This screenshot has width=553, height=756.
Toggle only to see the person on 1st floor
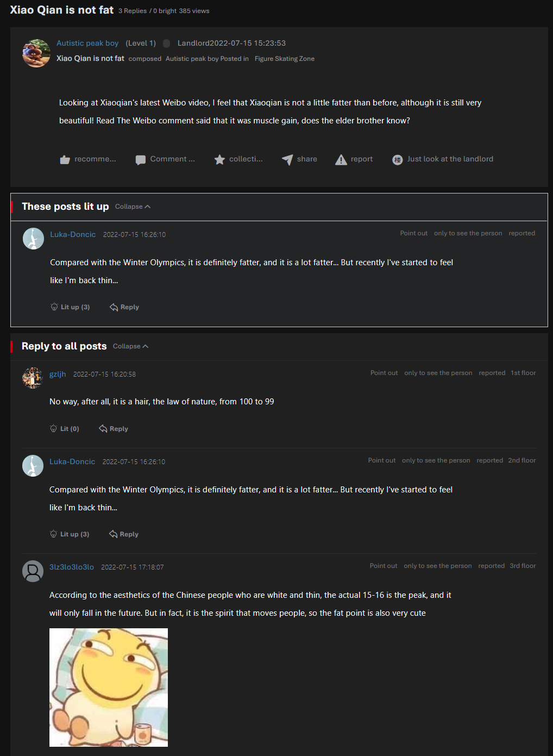point(438,373)
